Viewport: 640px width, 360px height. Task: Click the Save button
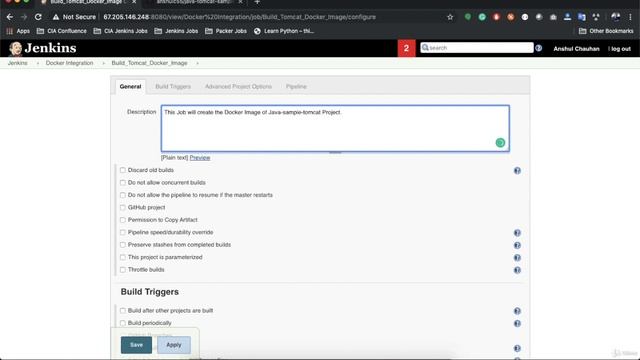[136, 345]
